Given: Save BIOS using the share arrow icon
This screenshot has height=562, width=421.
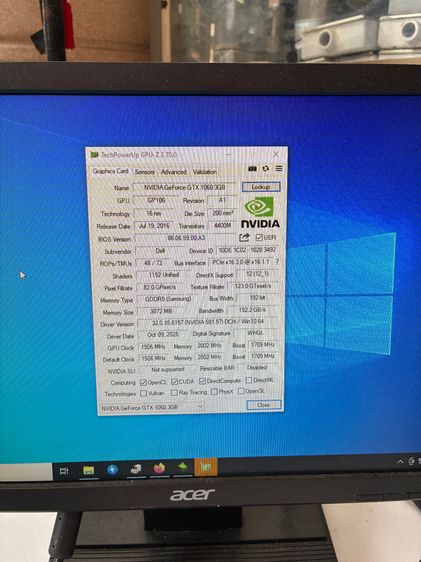Looking at the screenshot, I should pos(244,237).
